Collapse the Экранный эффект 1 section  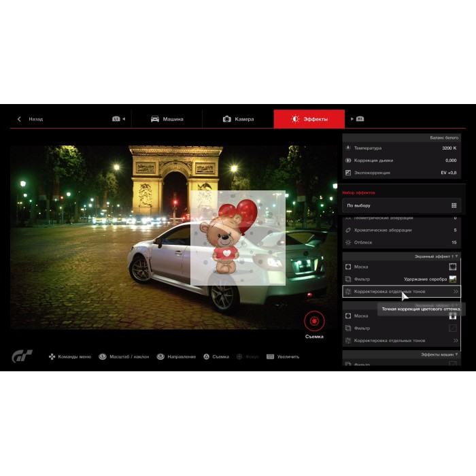pyautogui.click(x=456, y=256)
